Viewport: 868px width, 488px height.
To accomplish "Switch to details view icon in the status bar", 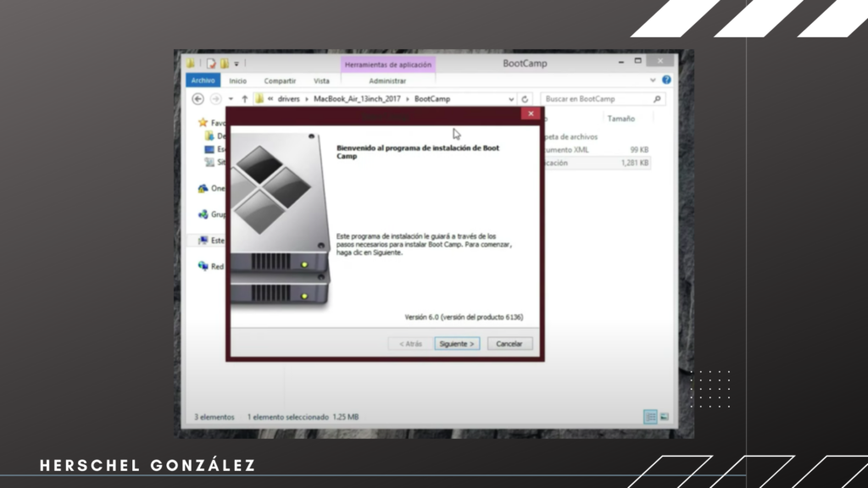I will click(x=650, y=417).
